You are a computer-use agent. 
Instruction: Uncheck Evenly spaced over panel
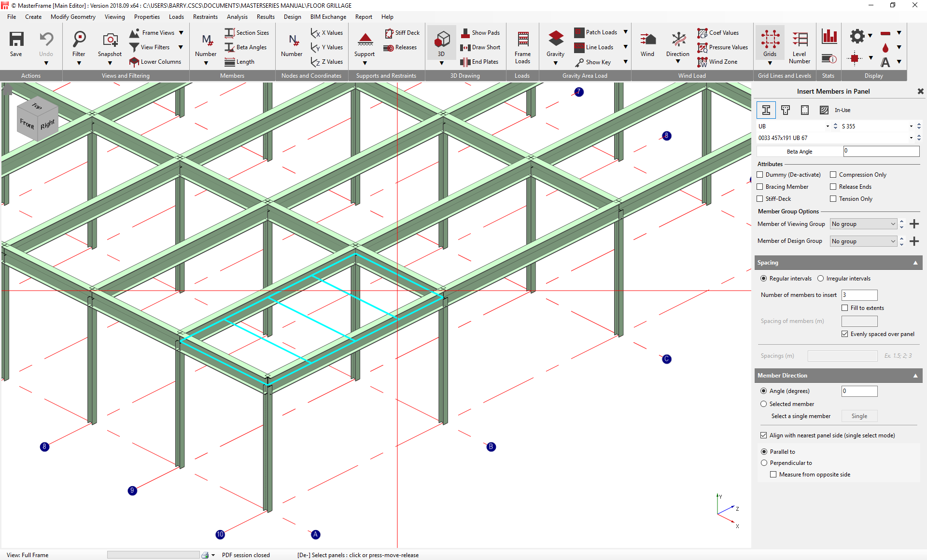pos(845,334)
